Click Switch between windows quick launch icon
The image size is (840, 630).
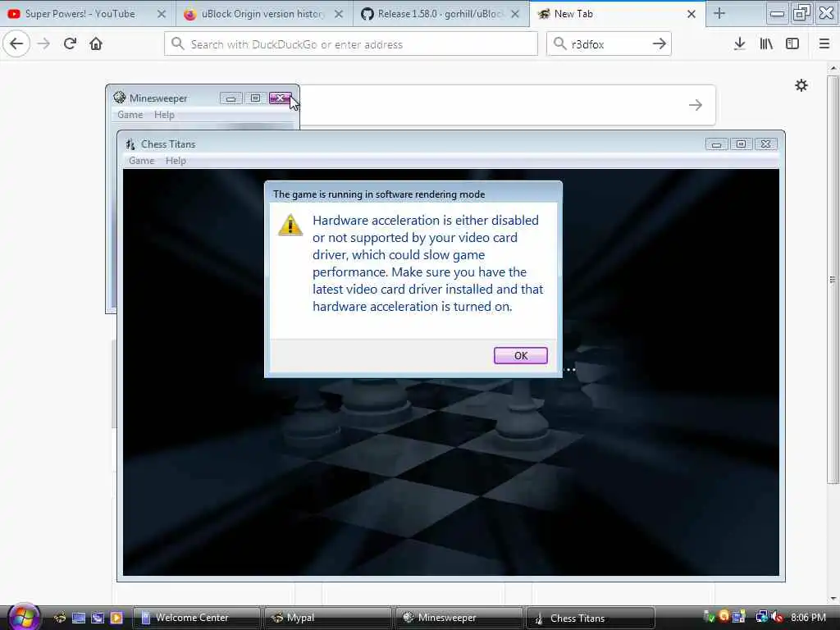pos(98,618)
